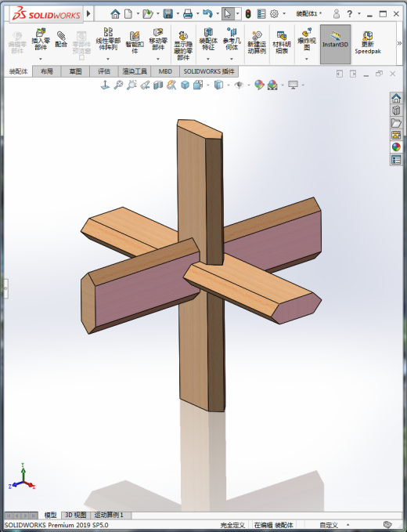Toggle Hide/Show Items eye icon

239,85
